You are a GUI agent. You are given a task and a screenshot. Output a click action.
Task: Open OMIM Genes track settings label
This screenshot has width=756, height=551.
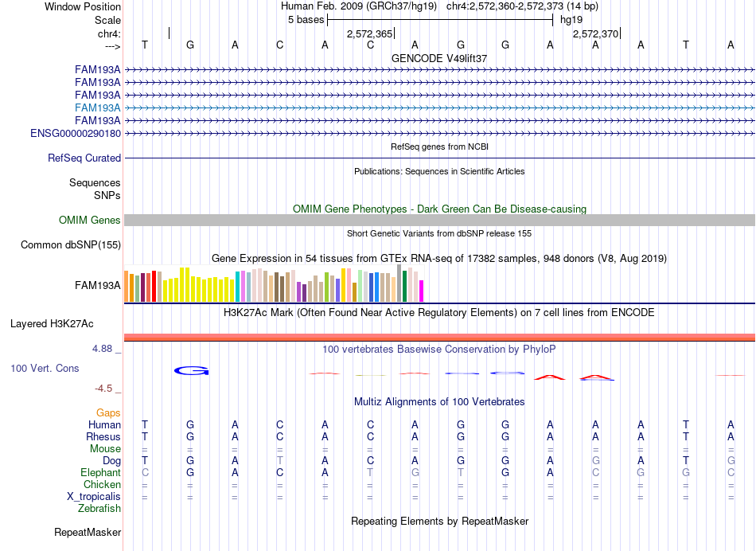[x=90, y=220]
